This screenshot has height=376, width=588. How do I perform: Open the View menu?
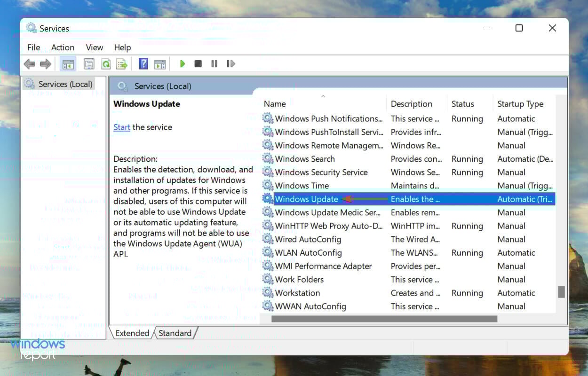[x=94, y=47]
